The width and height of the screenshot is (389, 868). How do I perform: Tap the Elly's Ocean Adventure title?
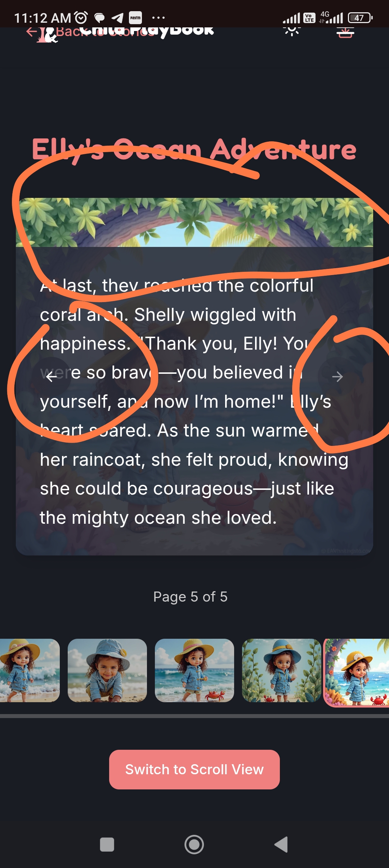click(x=194, y=150)
